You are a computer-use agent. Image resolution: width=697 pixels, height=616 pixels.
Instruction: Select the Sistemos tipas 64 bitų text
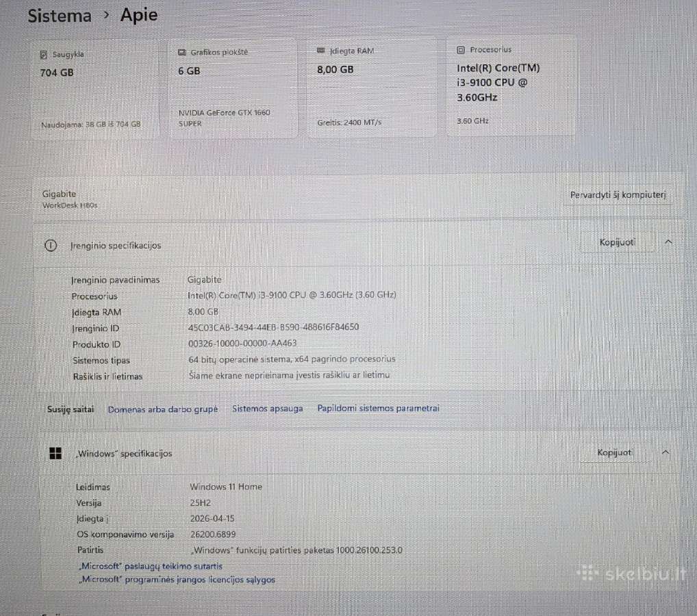[292, 359]
